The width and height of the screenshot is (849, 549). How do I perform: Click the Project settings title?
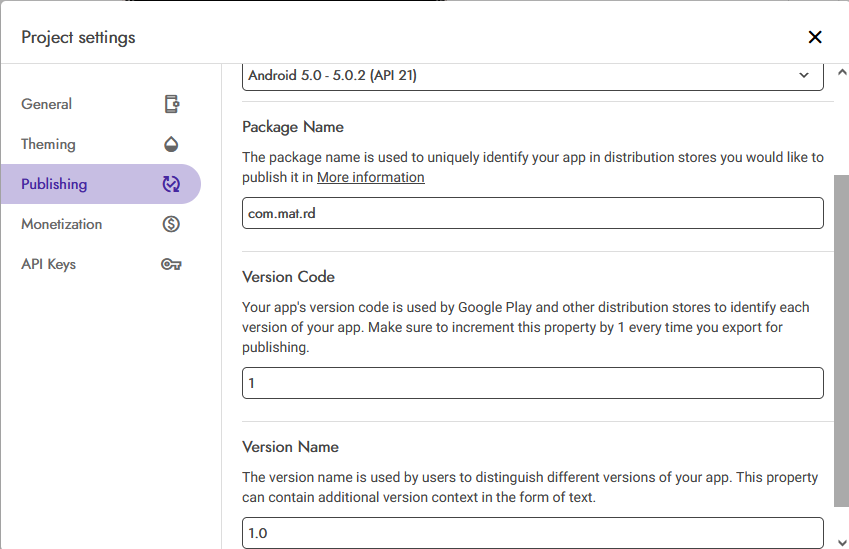(79, 37)
